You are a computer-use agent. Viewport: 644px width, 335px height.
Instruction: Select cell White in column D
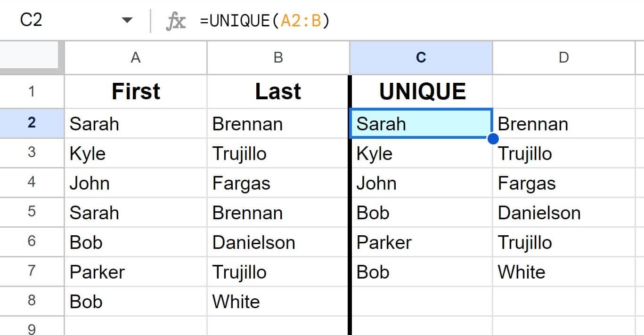click(x=564, y=271)
